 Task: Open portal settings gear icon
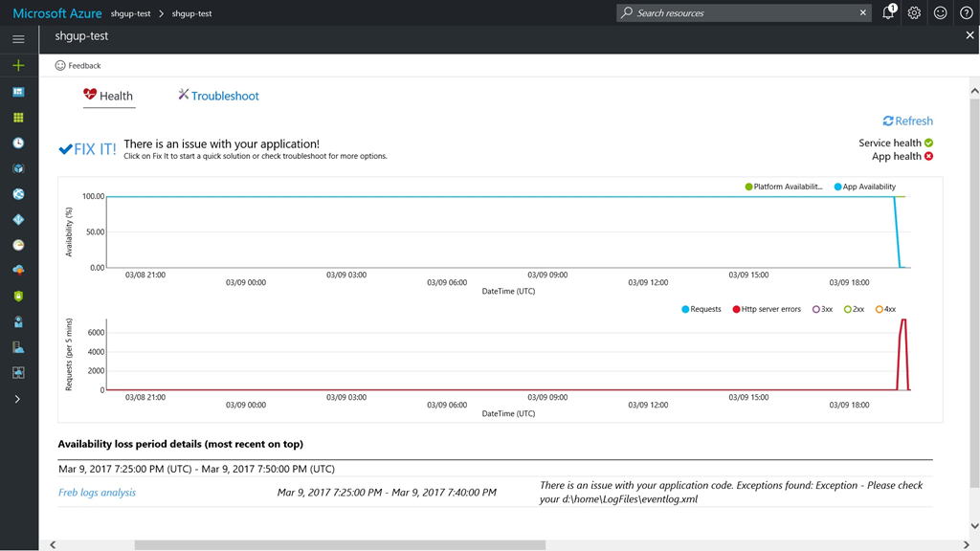tap(914, 12)
